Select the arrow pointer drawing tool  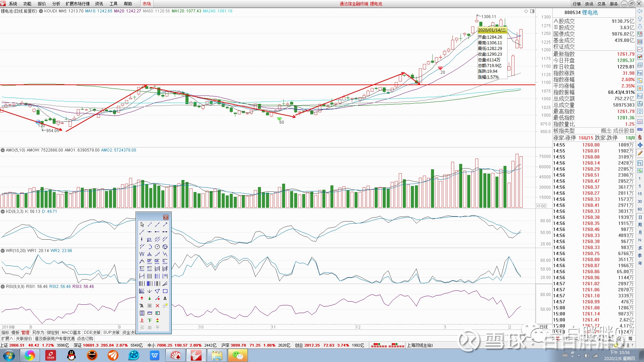(142, 225)
